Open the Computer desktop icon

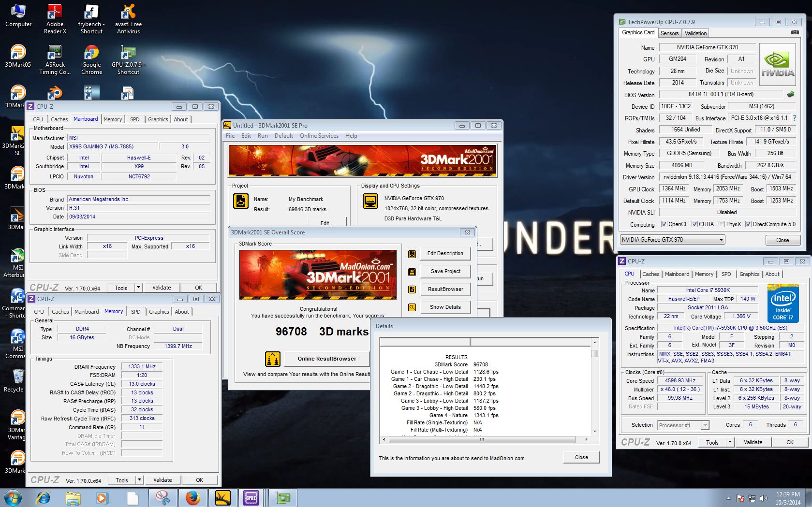coord(18,15)
